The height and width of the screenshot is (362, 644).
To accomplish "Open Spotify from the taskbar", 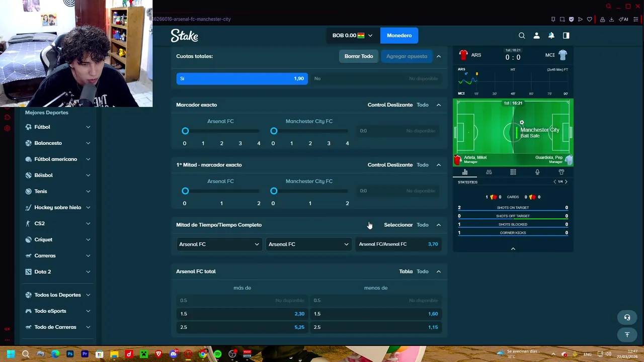I will 217,354.
